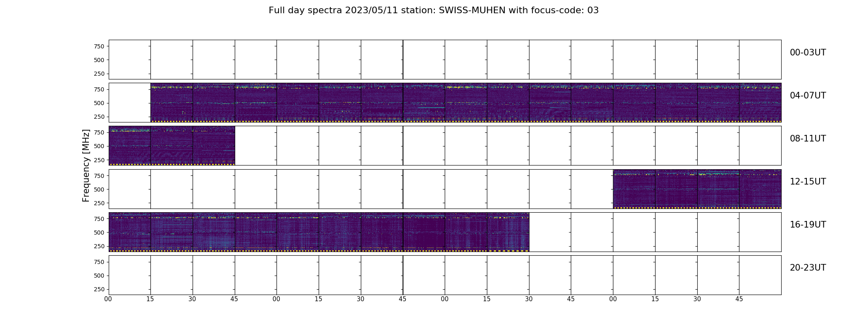Select the "12-15UT" row label
Screen dimensions: 868x331
(x=808, y=182)
